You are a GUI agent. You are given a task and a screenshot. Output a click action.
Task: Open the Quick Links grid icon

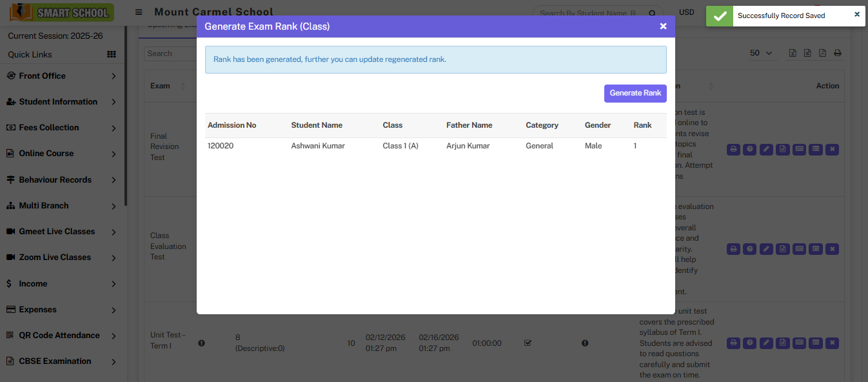pyautogui.click(x=112, y=55)
